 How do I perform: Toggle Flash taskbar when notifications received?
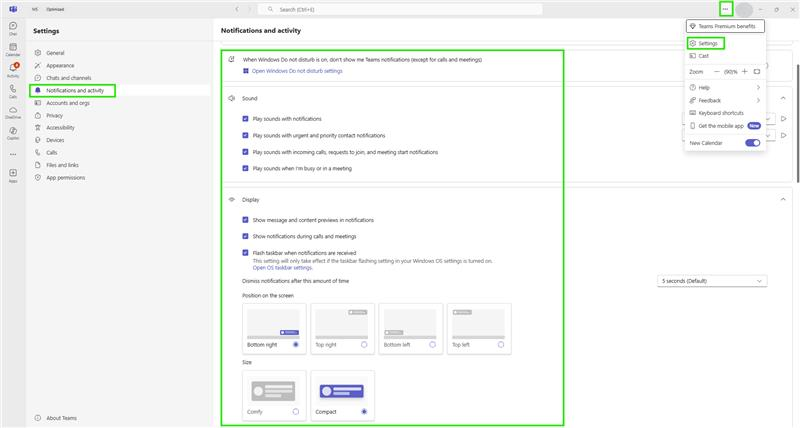click(245, 253)
